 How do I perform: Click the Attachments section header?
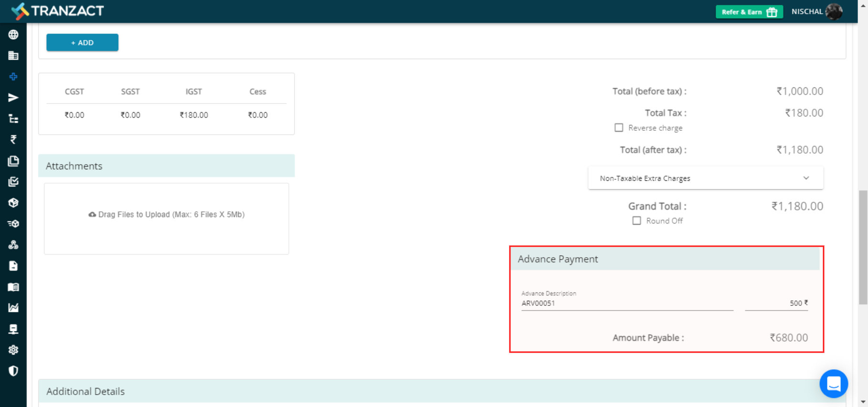(x=167, y=166)
